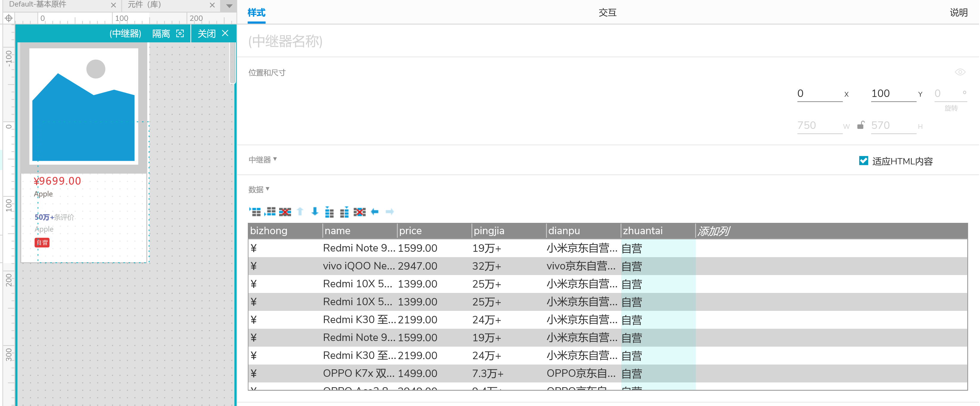Click the delete column icon

tap(359, 212)
